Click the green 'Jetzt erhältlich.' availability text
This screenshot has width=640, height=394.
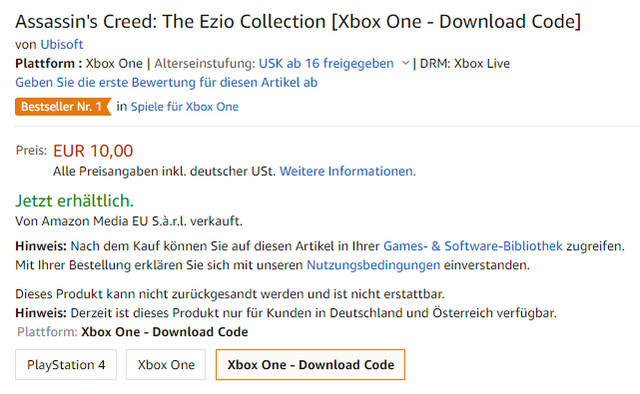[74, 201]
